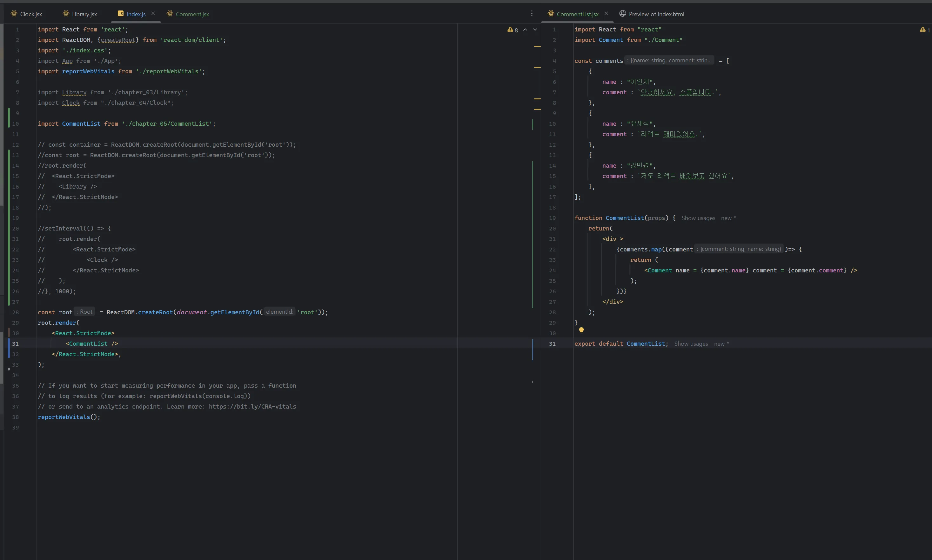Screen dimensions: 932x560
Task: Click the React icon on Library.jsx tab
Action: pos(66,14)
